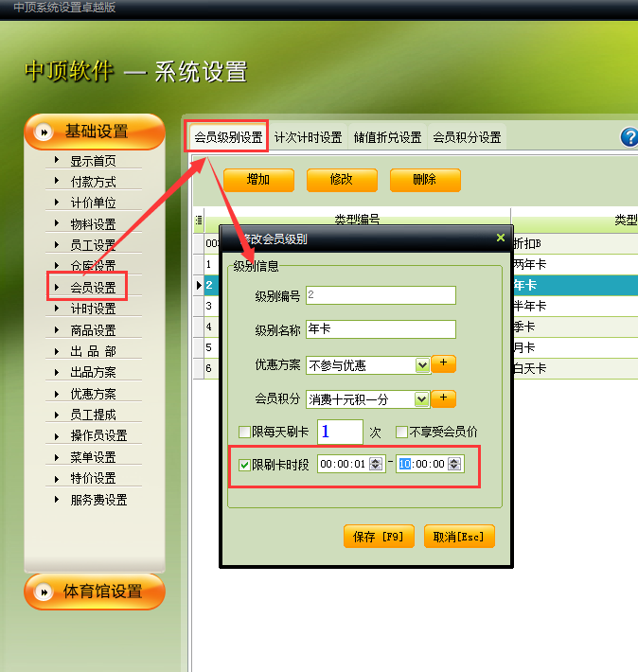Select the 月卡 row in the table

coord(575,347)
